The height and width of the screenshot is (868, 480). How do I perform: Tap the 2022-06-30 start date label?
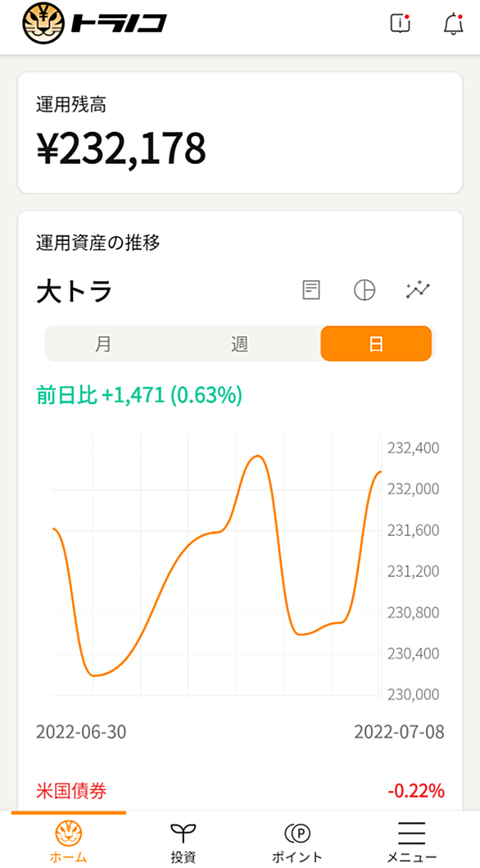[81, 732]
